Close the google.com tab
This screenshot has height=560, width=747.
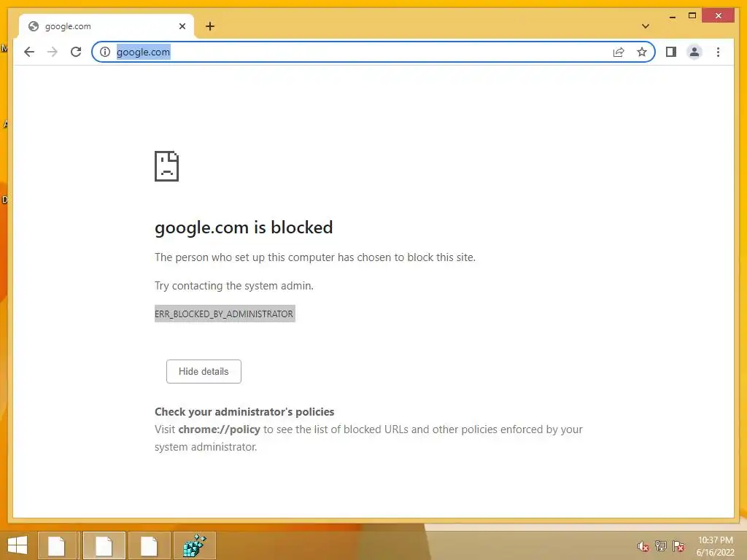pos(182,26)
